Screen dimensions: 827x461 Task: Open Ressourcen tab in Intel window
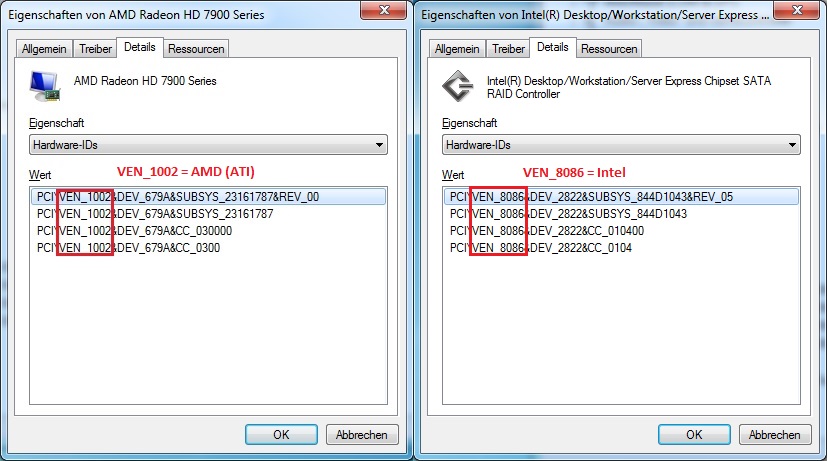pos(609,49)
